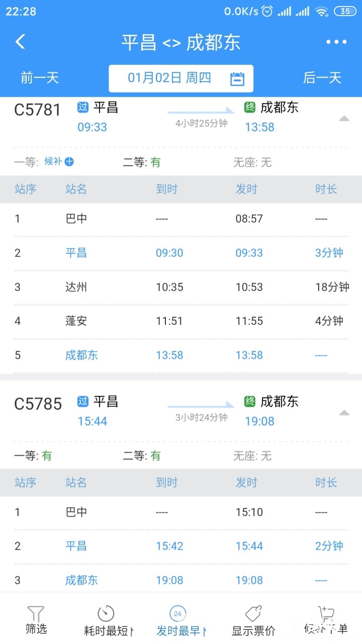
Task: Collapse the C5781 train stop list
Action: click(344, 119)
